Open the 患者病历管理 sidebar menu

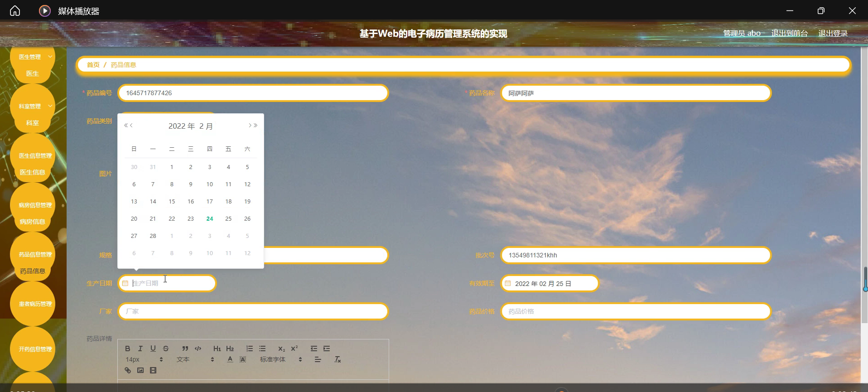click(33, 304)
